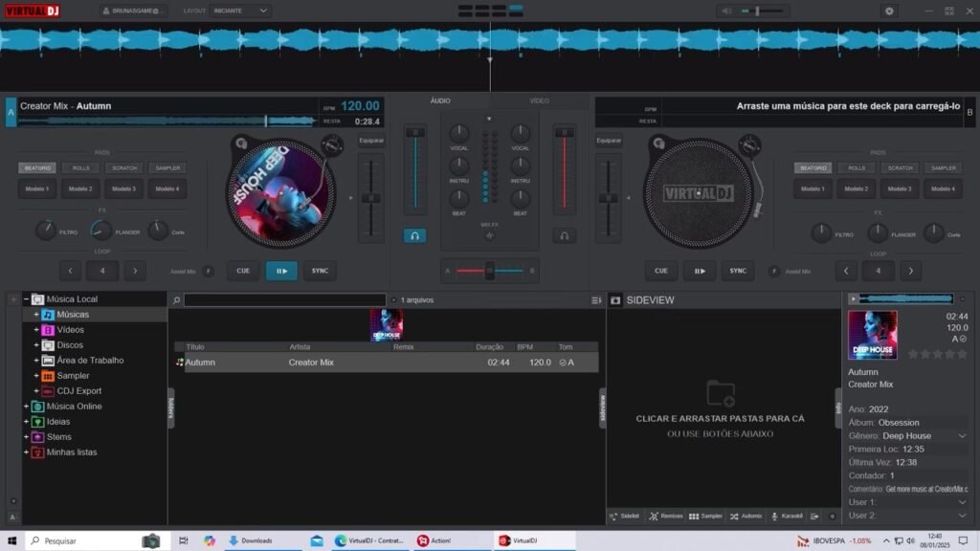
Task: Select the Sampler folder icon
Action: click(48, 376)
